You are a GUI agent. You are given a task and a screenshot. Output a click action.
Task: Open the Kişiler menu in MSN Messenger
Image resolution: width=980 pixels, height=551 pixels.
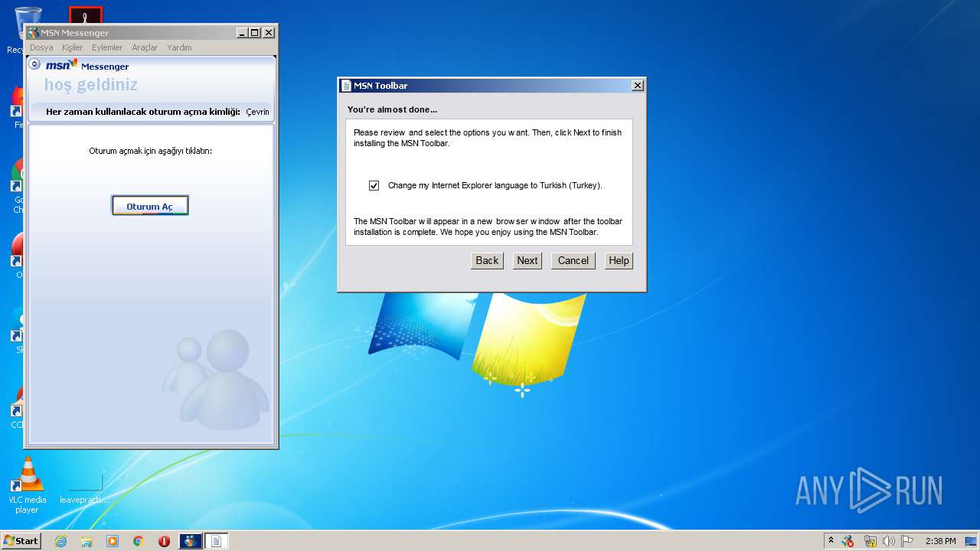72,47
